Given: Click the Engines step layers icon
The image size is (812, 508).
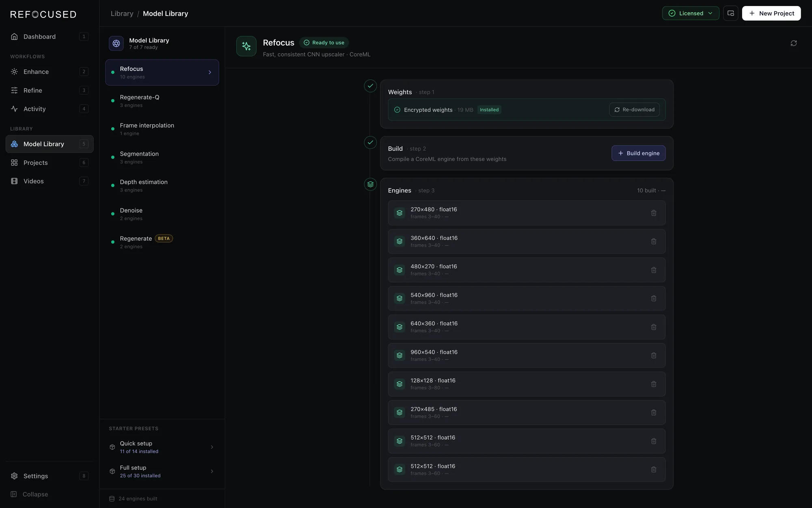Looking at the screenshot, I should point(370,184).
